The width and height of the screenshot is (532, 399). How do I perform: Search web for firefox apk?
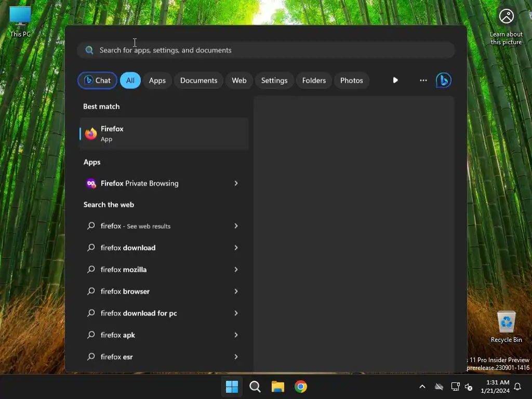[164, 335]
